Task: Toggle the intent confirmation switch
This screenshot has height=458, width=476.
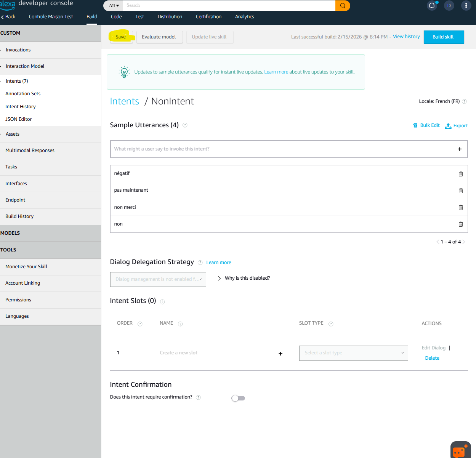Action: (x=238, y=398)
